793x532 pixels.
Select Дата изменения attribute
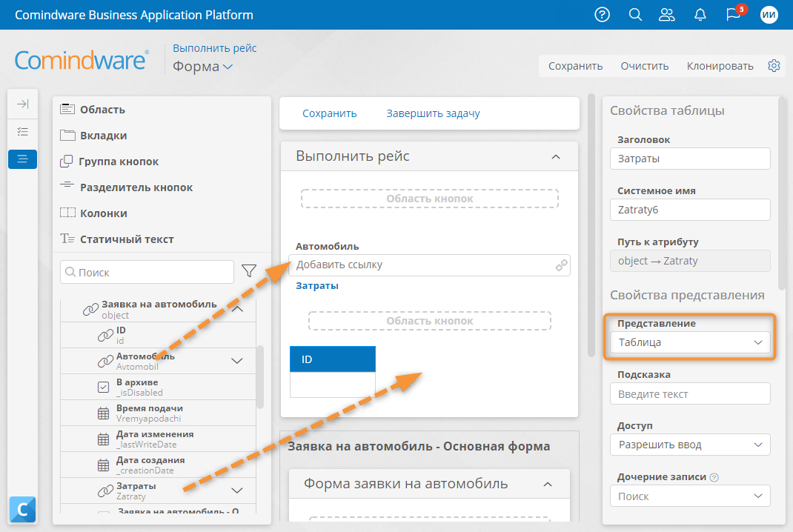pos(158,439)
